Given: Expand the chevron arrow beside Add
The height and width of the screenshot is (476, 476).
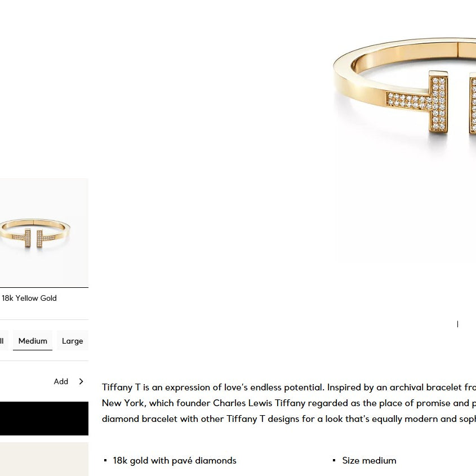Looking at the screenshot, I should click(x=81, y=381).
